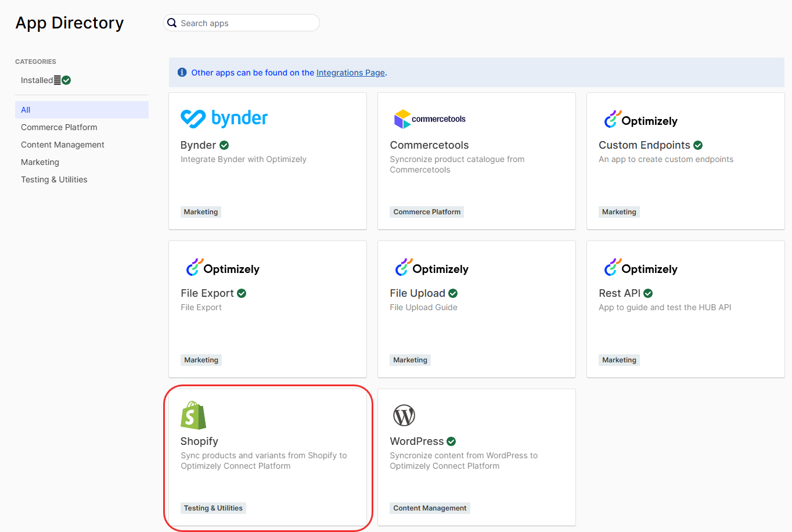
Task: Click the Marketing tag on File Upload card
Action: (x=410, y=360)
